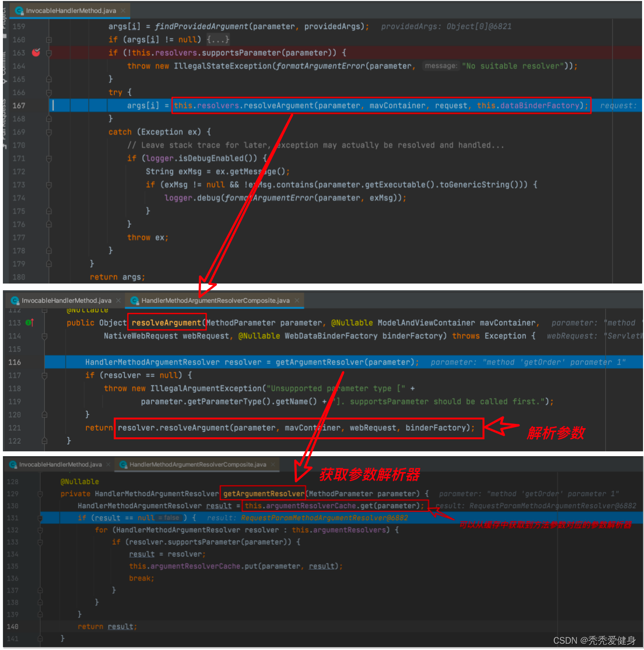Collapse the method signature fold at line 114

(44, 336)
